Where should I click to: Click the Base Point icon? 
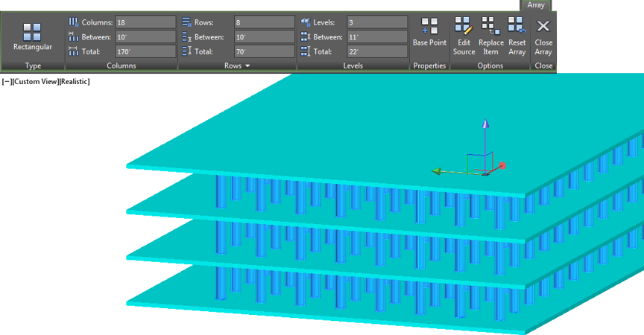[429, 28]
